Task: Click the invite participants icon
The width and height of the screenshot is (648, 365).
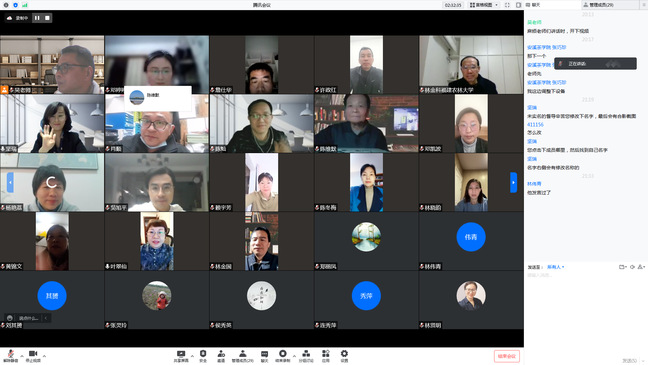Action: [221, 356]
